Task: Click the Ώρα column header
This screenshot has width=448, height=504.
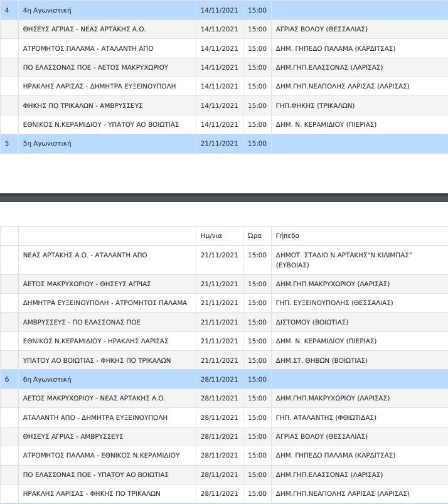Action: (255, 235)
